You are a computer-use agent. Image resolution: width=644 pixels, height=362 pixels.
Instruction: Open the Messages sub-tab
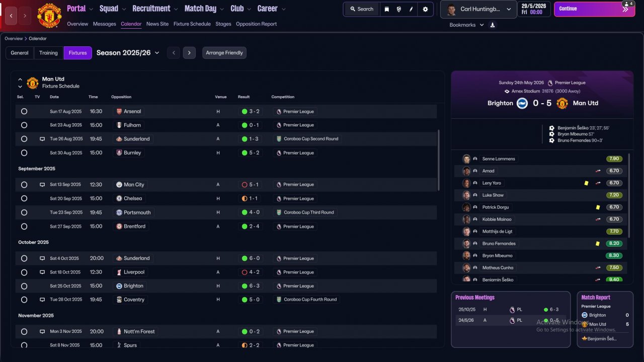click(x=105, y=24)
